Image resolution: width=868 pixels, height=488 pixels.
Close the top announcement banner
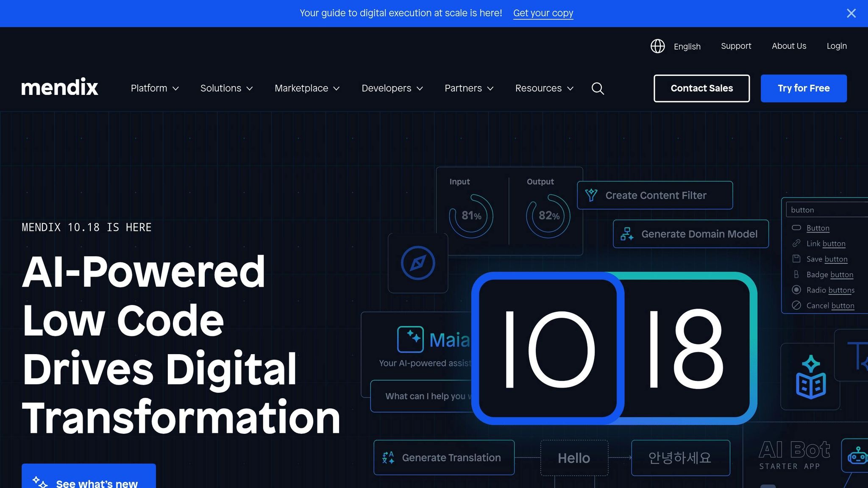851,13
